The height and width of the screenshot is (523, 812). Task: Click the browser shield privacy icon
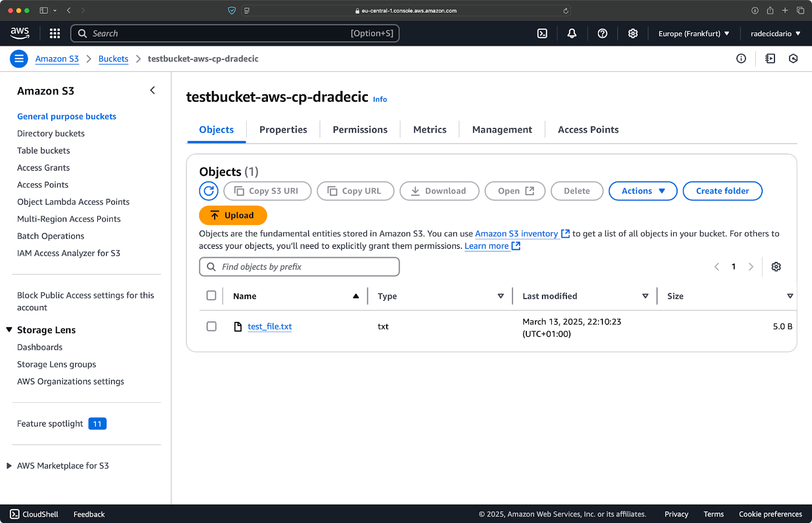[232, 10]
